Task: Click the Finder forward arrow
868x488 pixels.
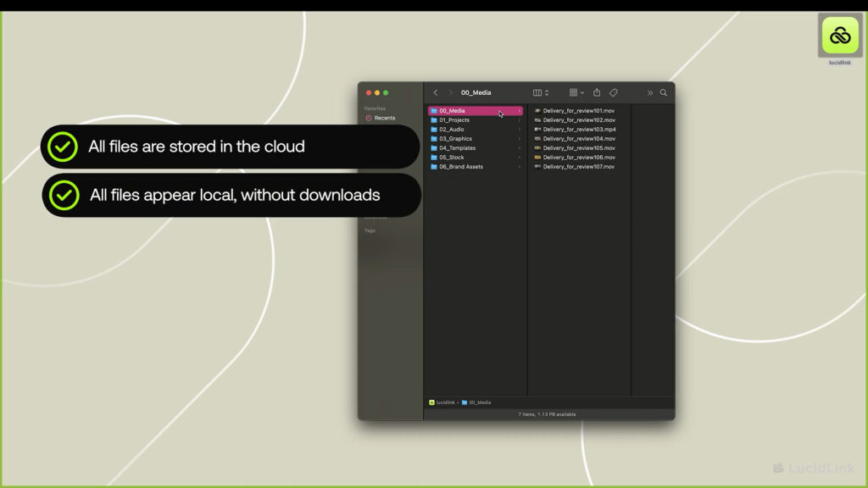Action: [450, 92]
